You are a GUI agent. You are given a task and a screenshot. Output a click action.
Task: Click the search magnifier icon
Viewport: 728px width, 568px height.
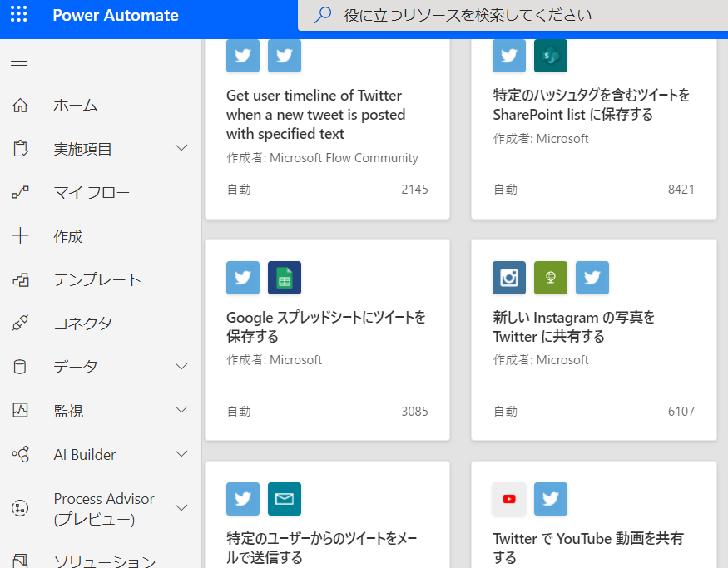pyautogui.click(x=323, y=15)
